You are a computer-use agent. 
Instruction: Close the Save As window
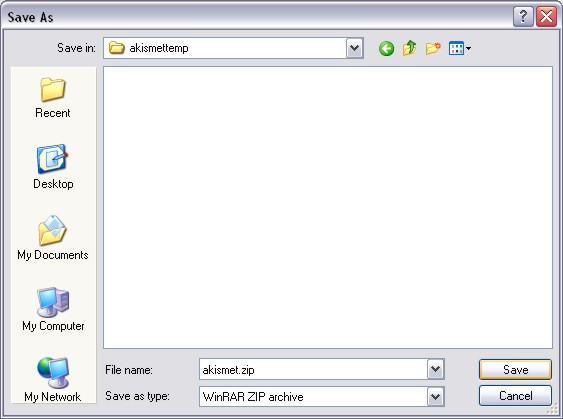point(546,17)
